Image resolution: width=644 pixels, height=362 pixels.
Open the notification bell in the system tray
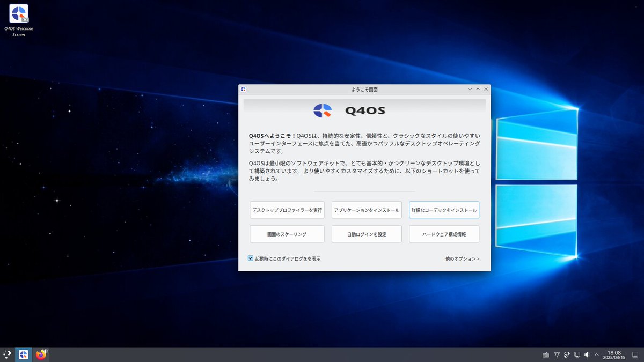(x=557, y=354)
